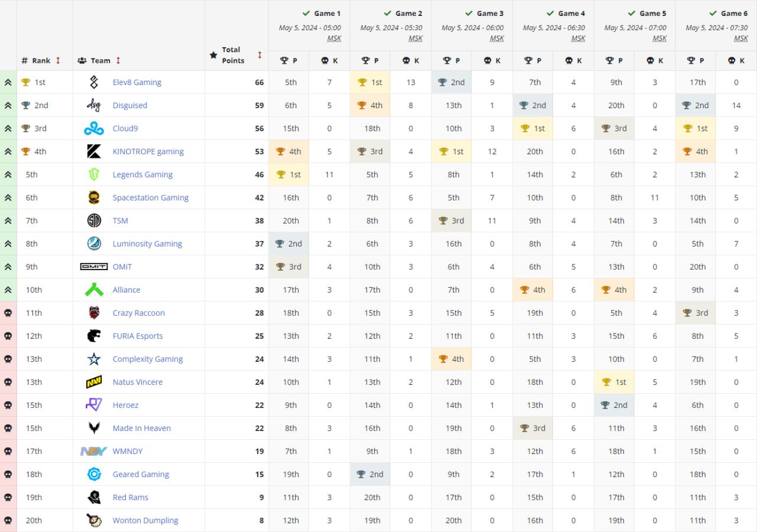Open the TSM team link
This screenshot has width=757, height=532.
(120, 220)
